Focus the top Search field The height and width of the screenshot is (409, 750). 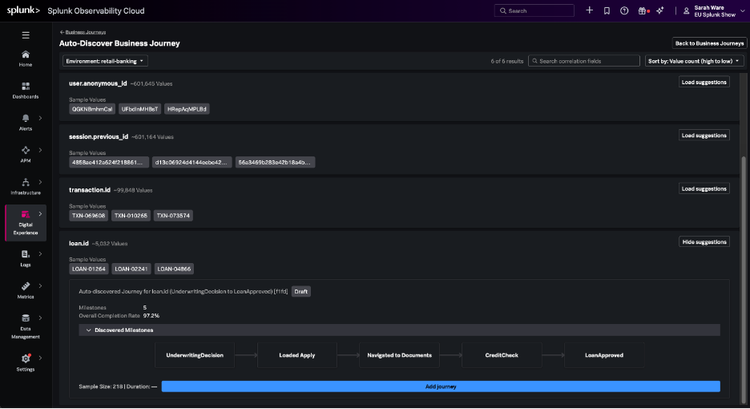[534, 11]
